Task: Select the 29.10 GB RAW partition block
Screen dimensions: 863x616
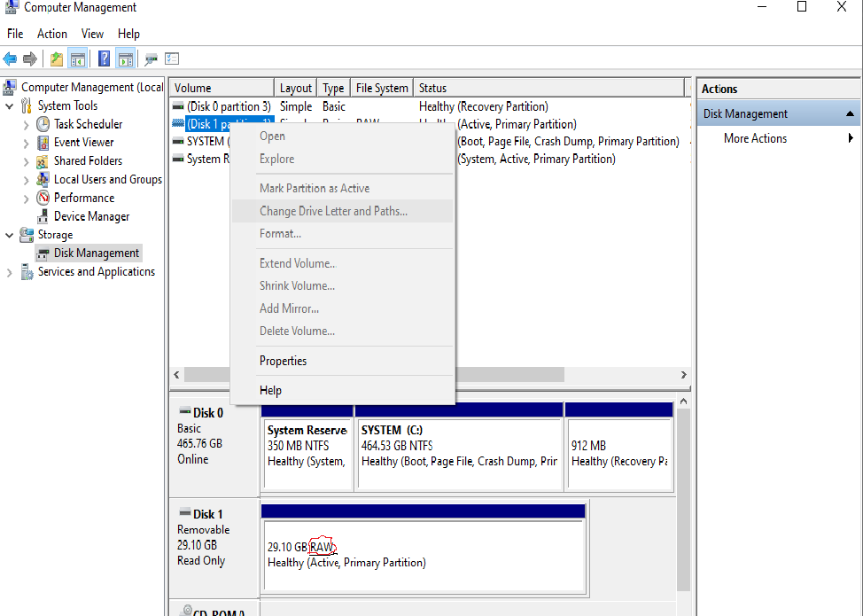Action: [x=423, y=549]
